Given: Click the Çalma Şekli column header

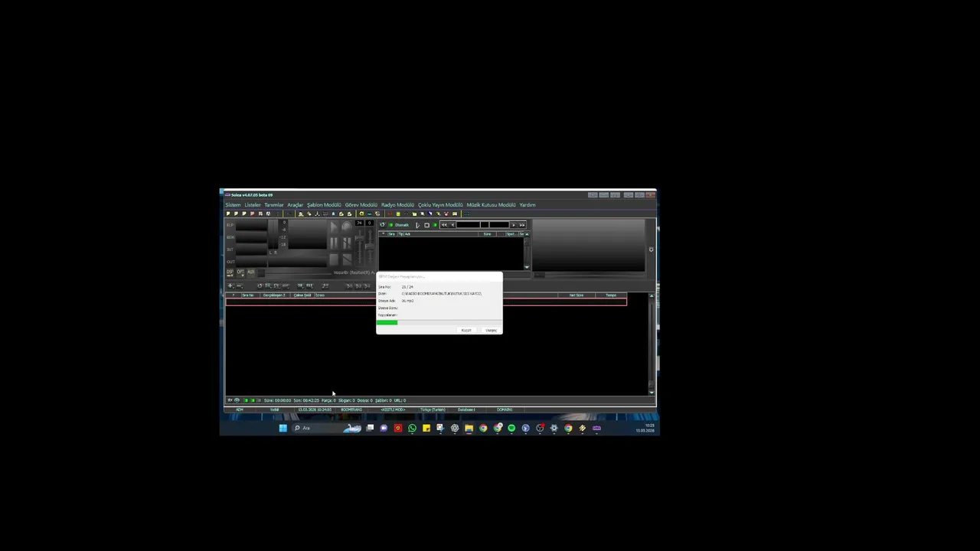Looking at the screenshot, I should click(x=302, y=295).
